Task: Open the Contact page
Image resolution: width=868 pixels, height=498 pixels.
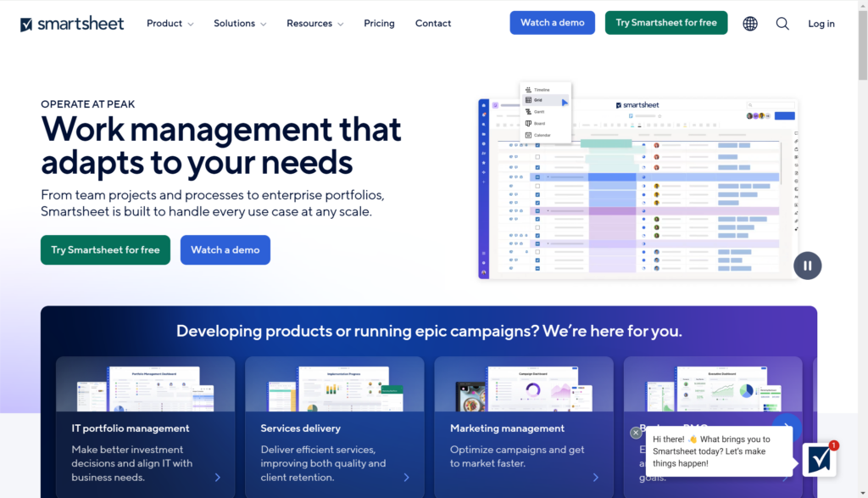Action: coord(433,23)
